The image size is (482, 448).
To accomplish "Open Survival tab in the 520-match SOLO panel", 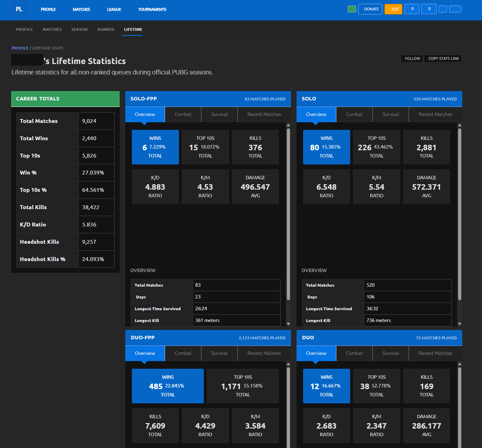I will click(x=391, y=114).
